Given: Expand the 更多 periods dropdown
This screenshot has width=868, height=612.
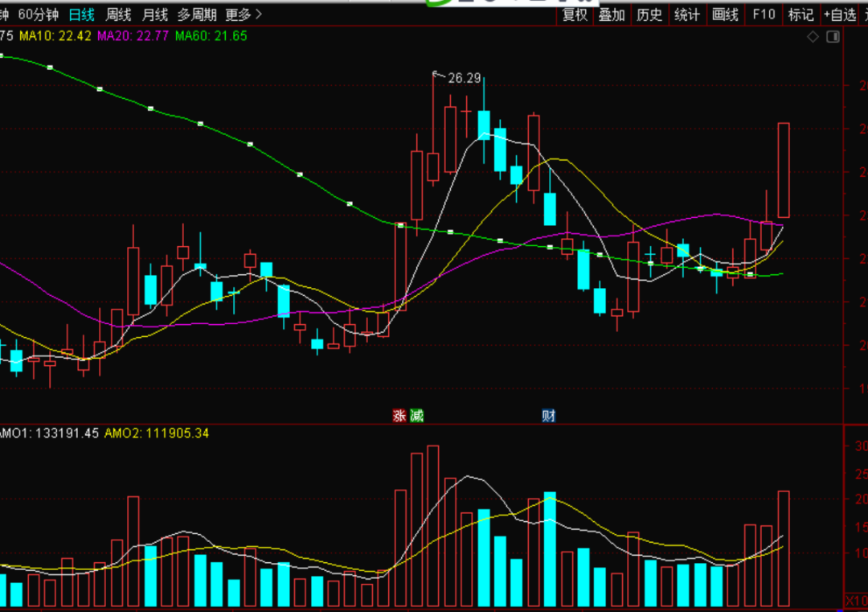Looking at the screenshot, I should [244, 15].
